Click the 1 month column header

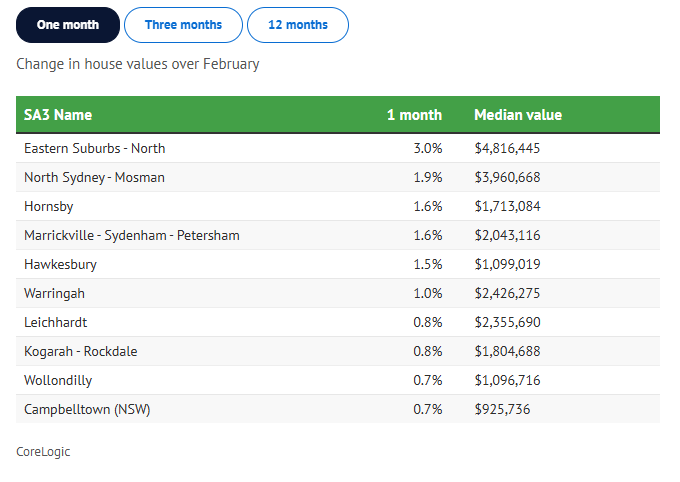(414, 115)
